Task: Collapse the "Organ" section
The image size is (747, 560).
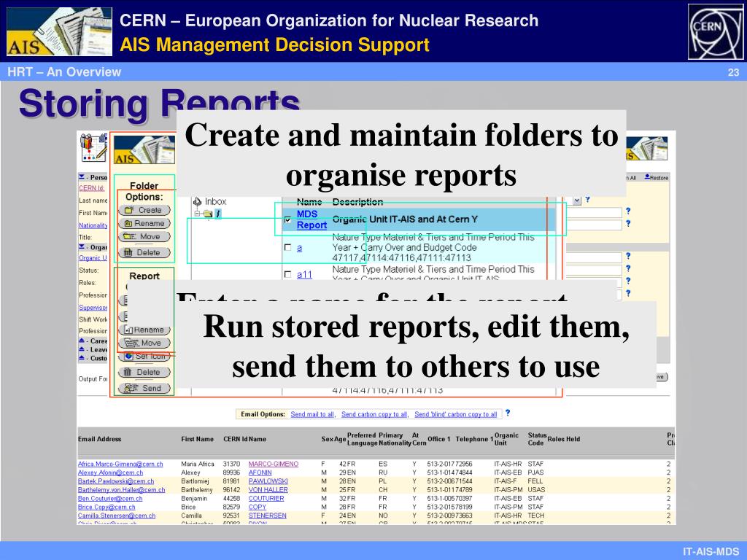Action: (x=82, y=247)
